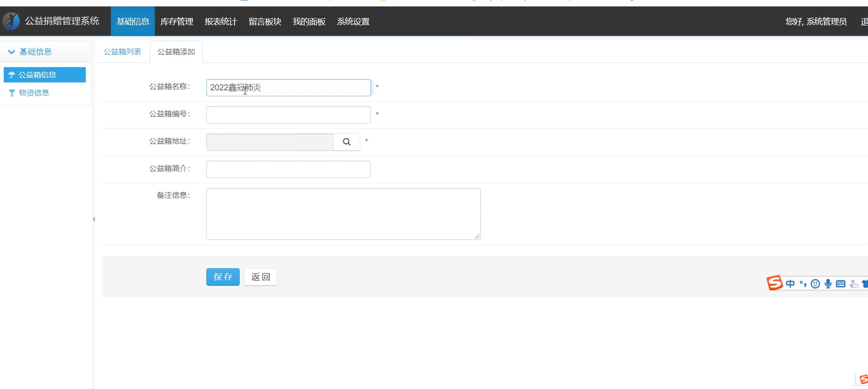Toggle Sogou punctuation mode icon
This screenshot has height=389, width=868.
point(803,284)
